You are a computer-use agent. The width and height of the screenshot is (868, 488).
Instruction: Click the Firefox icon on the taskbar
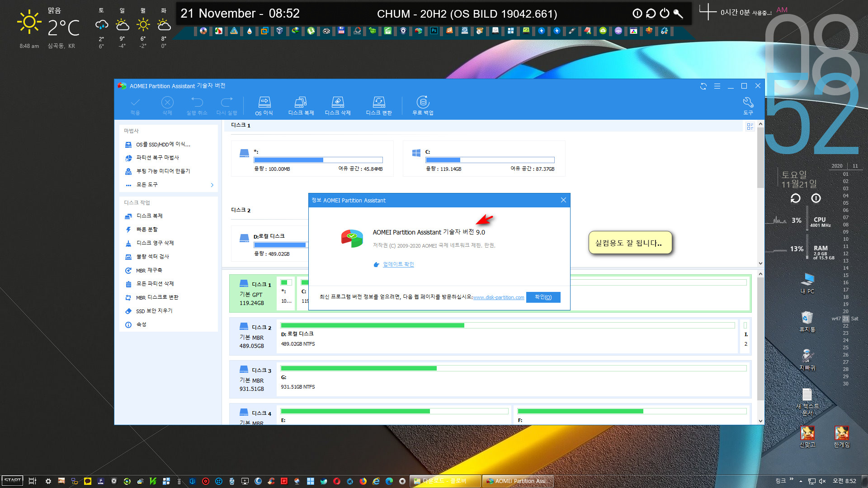[363, 481]
